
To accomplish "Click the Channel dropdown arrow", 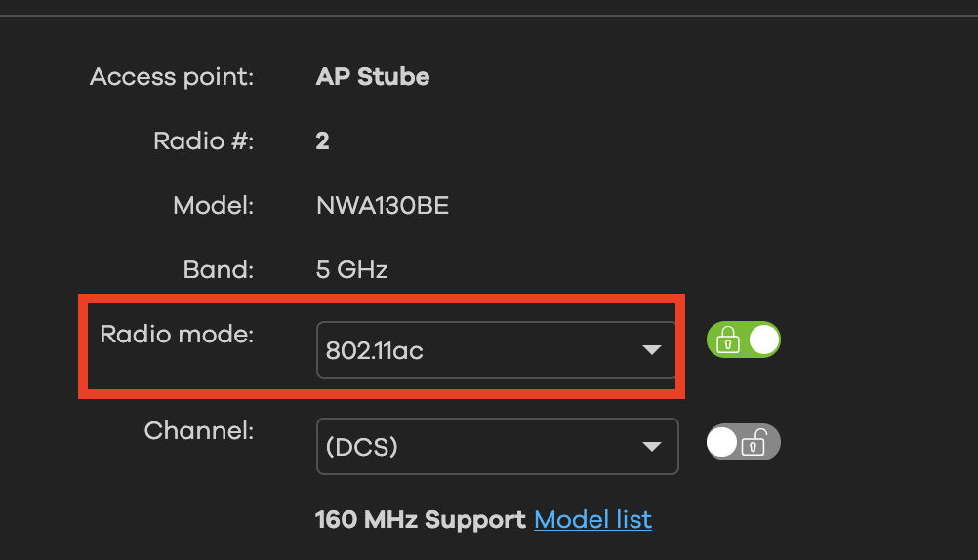I will coord(651,447).
